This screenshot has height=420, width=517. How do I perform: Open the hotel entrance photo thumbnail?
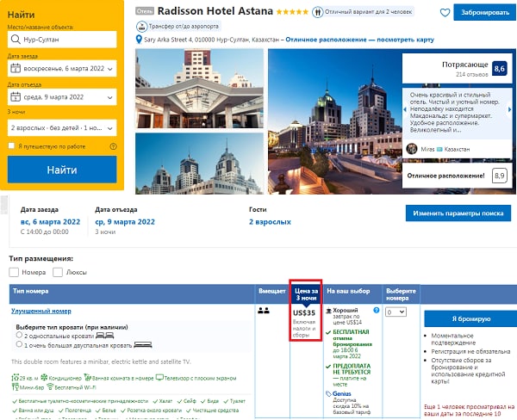(200, 89)
